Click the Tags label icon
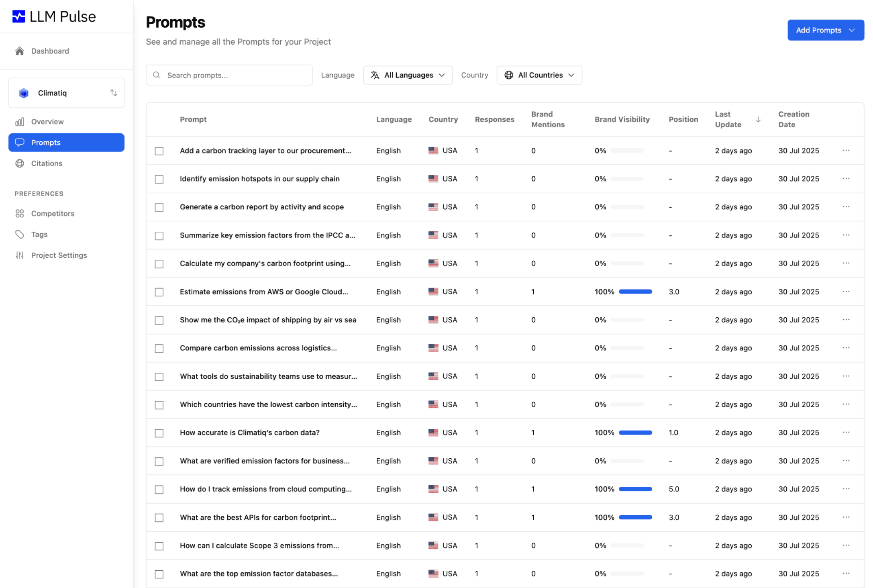This screenshot has width=873, height=588. (x=20, y=235)
